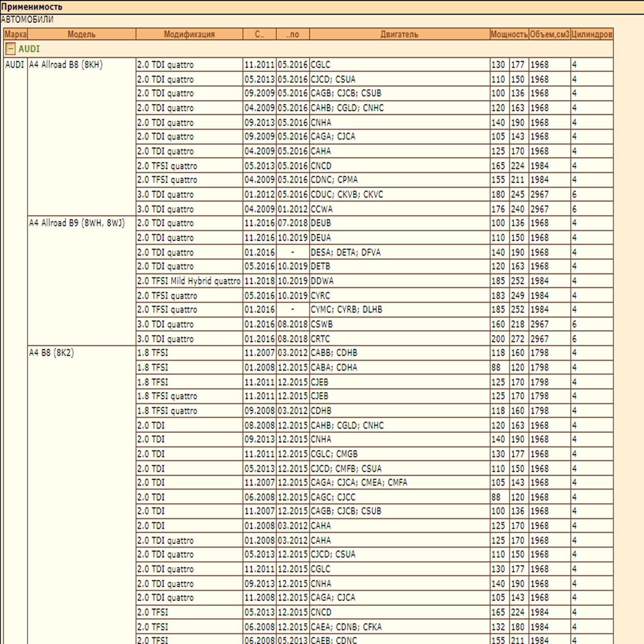Click the Объем,см3 column header
This screenshot has width=644, height=644.
pyautogui.click(x=549, y=34)
